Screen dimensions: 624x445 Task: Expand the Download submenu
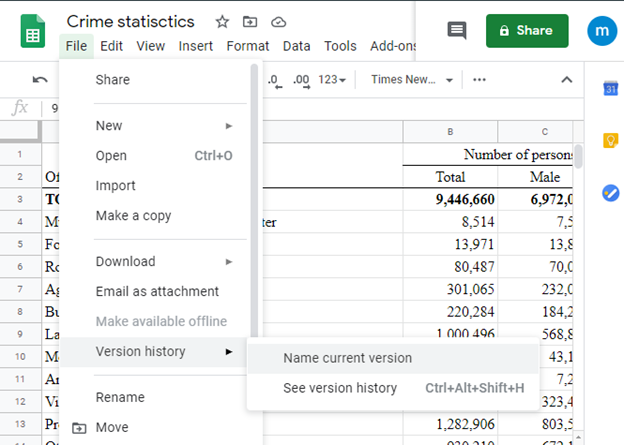click(x=155, y=262)
